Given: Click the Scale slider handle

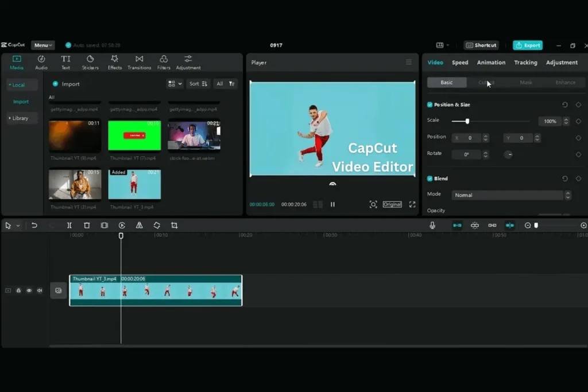Looking at the screenshot, I should [467, 121].
